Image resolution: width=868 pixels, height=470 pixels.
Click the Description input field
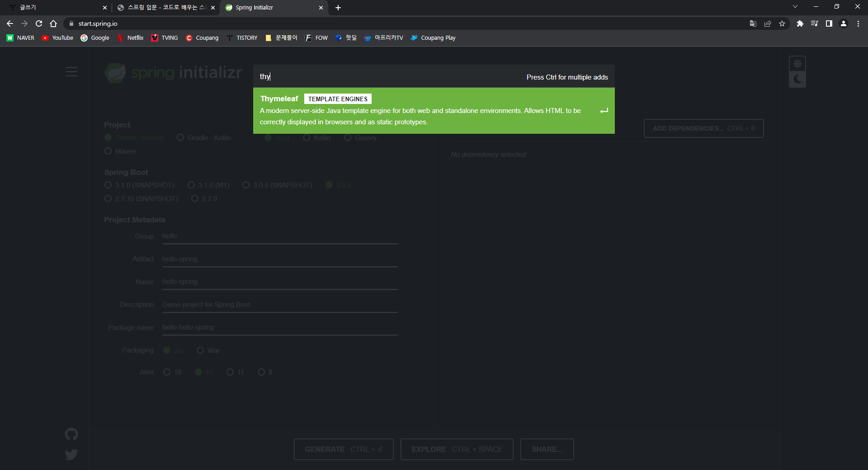(x=280, y=305)
